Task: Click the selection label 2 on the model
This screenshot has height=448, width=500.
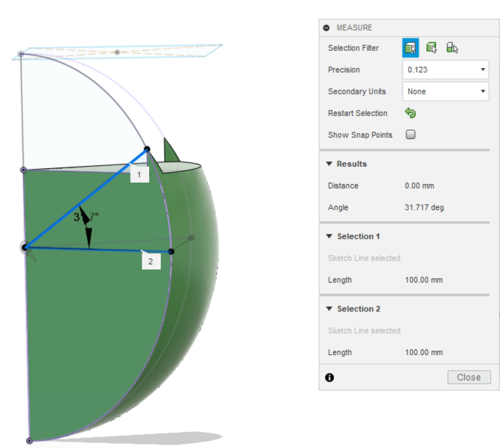Action: point(151,261)
